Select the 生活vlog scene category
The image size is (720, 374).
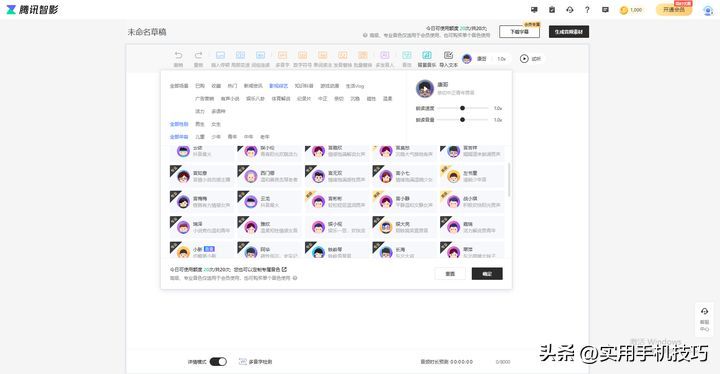pyautogui.click(x=354, y=86)
